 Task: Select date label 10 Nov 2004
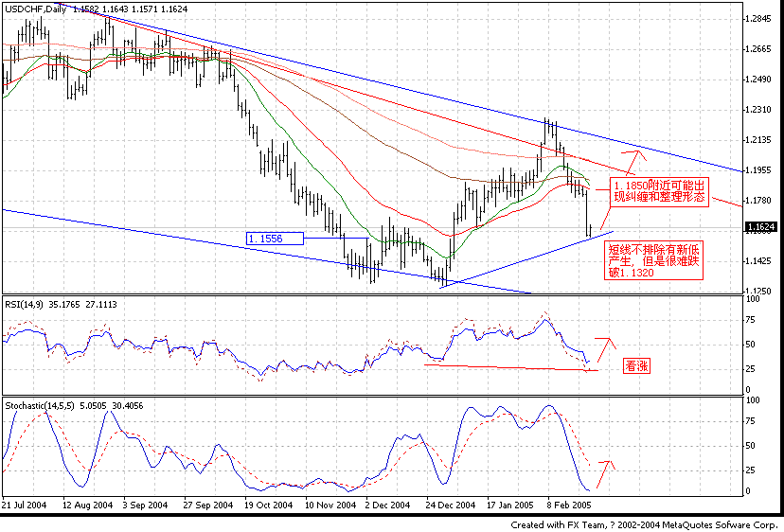click(x=330, y=505)
